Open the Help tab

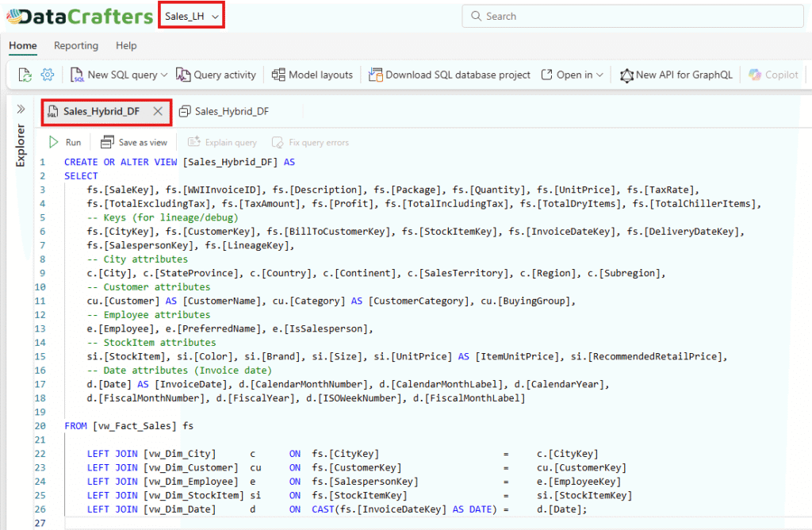126,45
